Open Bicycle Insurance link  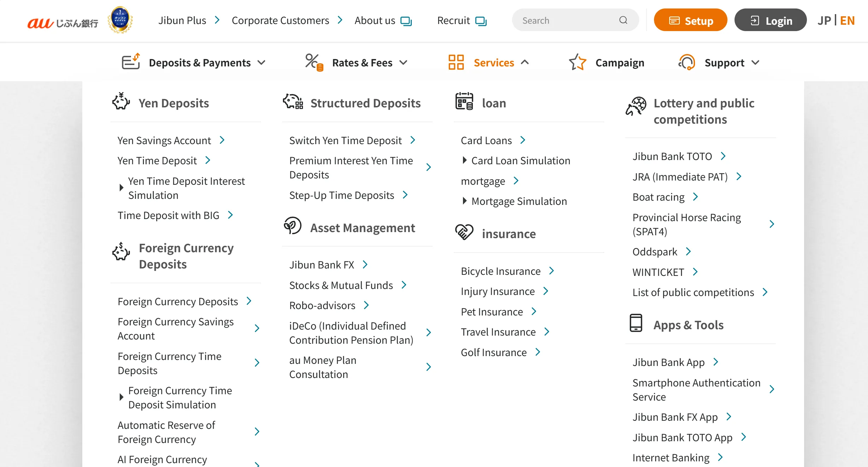[501, 271]
